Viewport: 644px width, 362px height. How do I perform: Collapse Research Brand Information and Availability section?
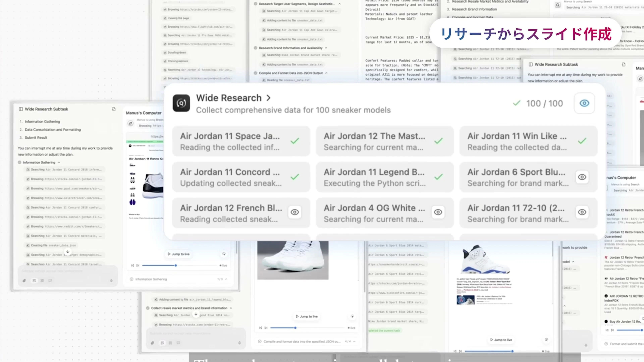[x=326, y=48]
